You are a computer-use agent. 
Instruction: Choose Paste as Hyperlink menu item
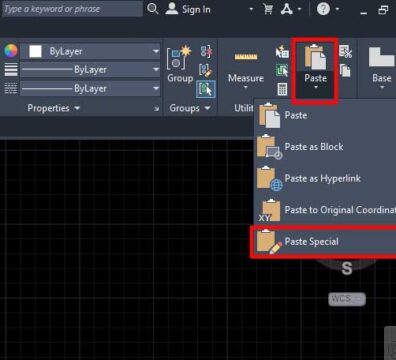click(x=325, y=178)
